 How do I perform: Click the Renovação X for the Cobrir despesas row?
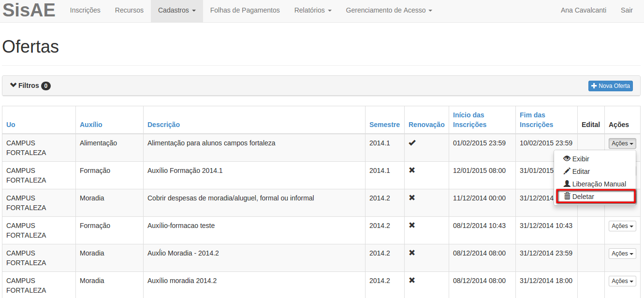tap(412, 198)
